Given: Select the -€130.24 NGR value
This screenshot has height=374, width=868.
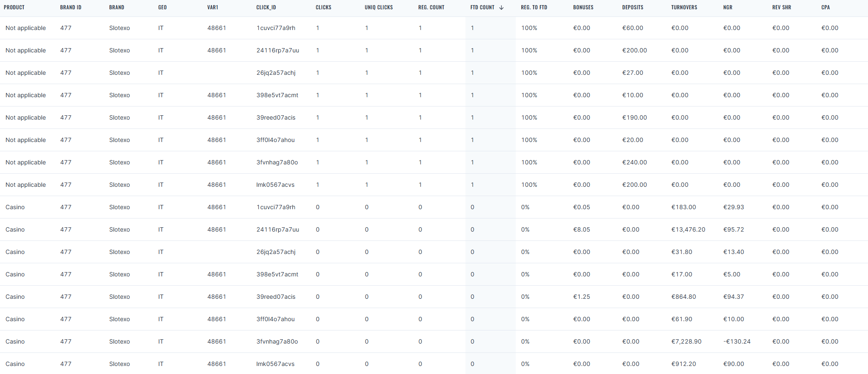Looking at the screenshot, I should [737, 341].
